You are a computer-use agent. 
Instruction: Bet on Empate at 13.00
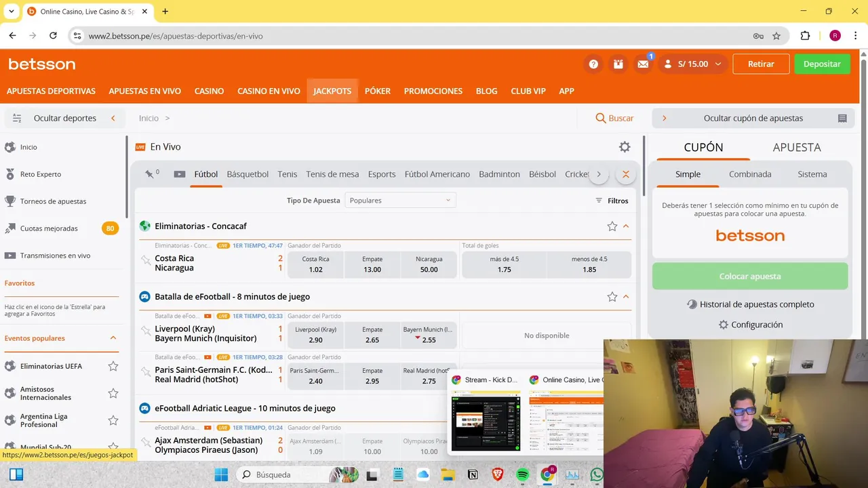pos(372,264)
